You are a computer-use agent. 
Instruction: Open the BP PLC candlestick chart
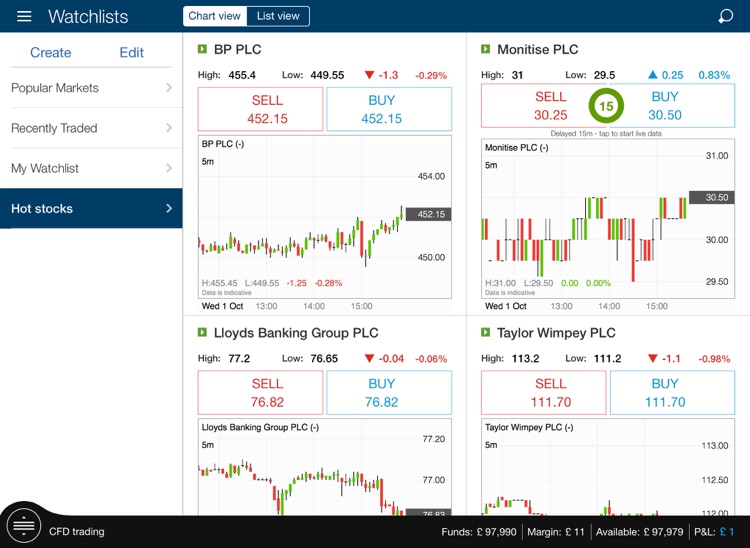click(x=325, y=217)
